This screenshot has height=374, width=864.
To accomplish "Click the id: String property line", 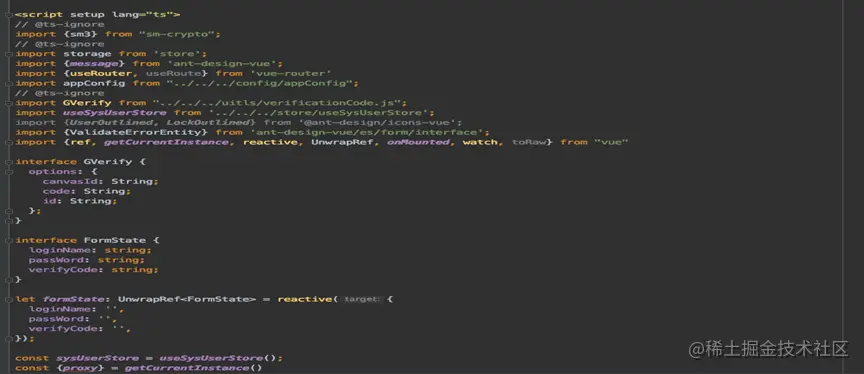I will point(80,201).
